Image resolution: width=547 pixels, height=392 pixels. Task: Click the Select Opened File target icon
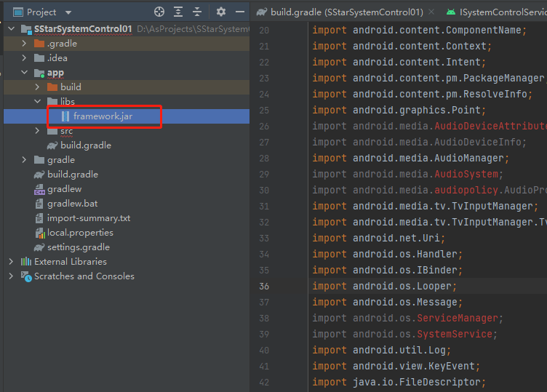coord(159,12)
